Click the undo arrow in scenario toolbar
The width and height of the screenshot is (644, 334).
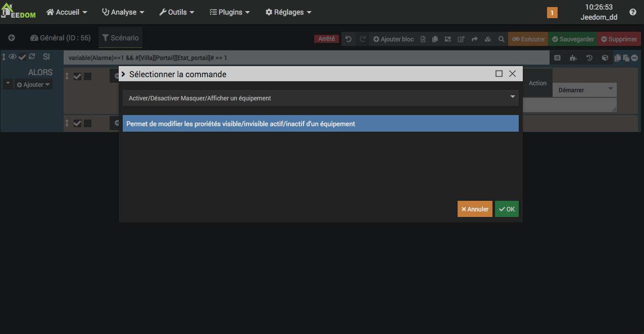tap(348, 39)
